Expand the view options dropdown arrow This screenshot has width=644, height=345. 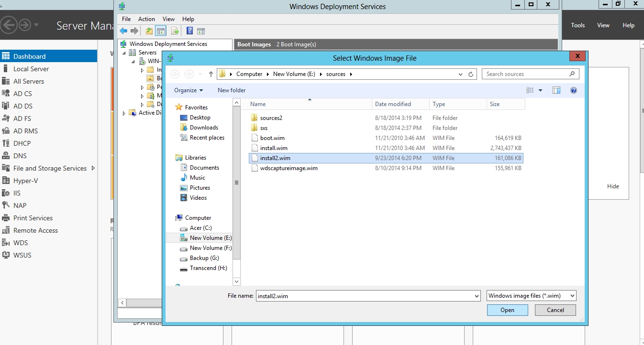[541, 90]
